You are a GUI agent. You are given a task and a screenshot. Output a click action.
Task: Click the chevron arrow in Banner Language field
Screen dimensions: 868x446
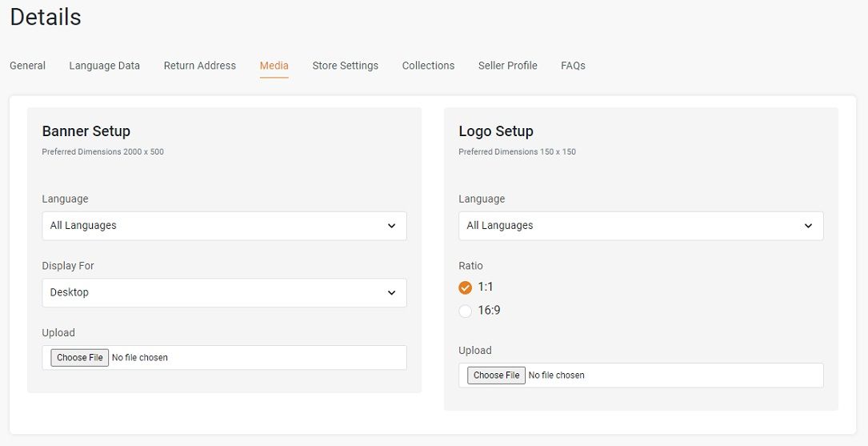pyautogui.click(x=391, y=226)
